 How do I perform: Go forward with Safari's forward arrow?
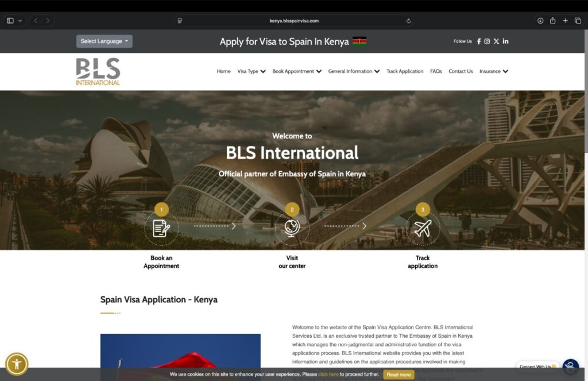click(48, 21)
